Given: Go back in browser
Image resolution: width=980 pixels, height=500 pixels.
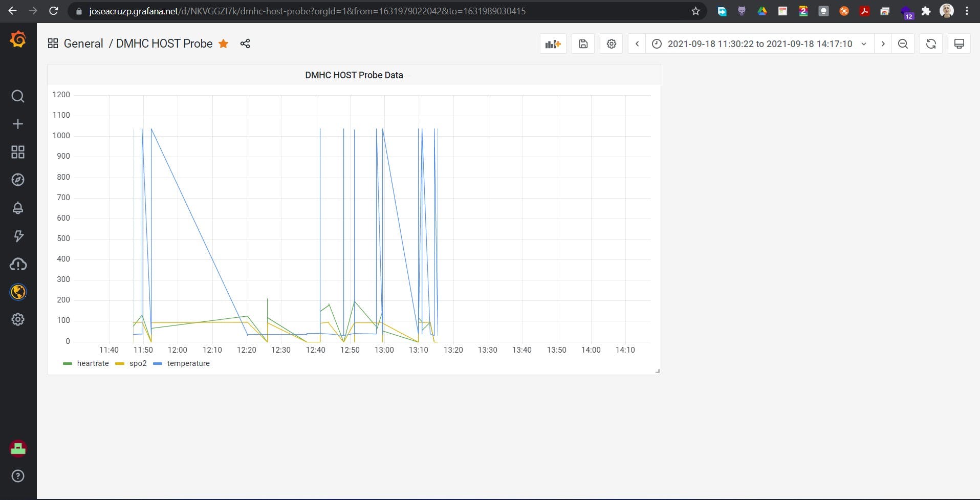Looking at the screenshot, I should (x=12, y=11).
